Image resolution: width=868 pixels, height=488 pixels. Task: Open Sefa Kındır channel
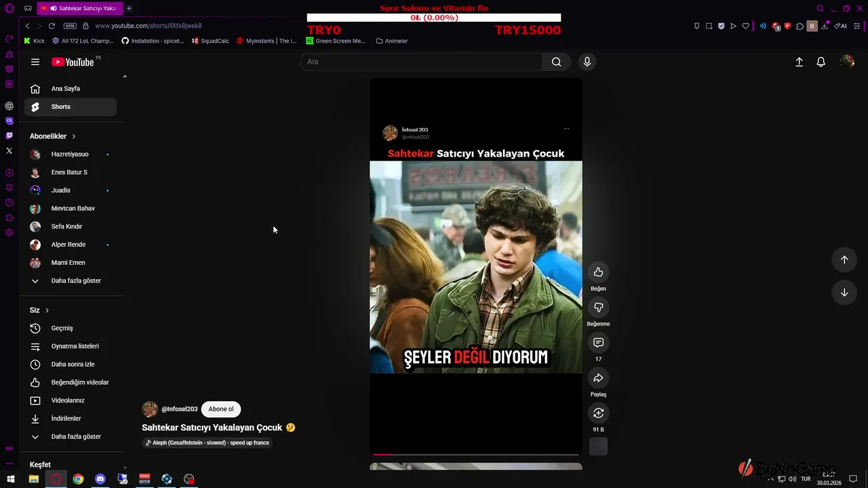coord(71,226)
